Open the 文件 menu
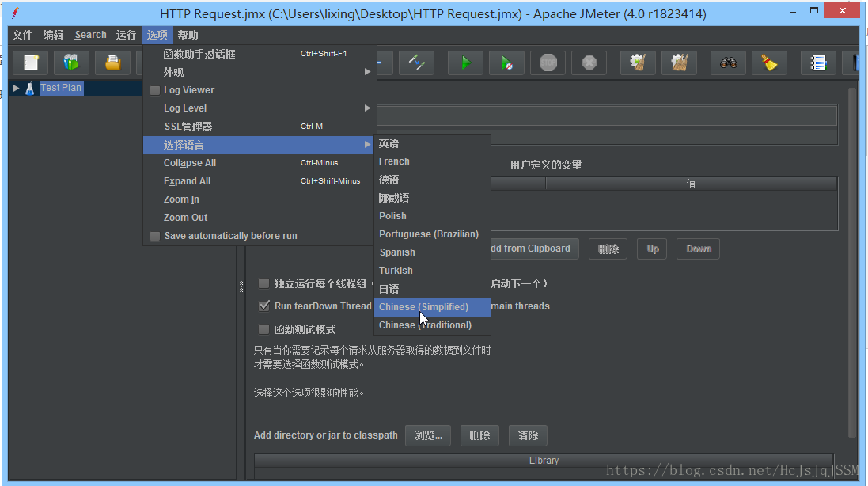The image size is (868, 486). (x=23, y=35)
